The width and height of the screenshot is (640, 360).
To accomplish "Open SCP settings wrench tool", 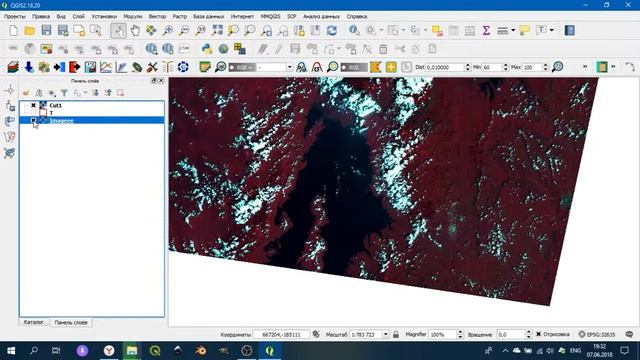I will click(152, 67).
